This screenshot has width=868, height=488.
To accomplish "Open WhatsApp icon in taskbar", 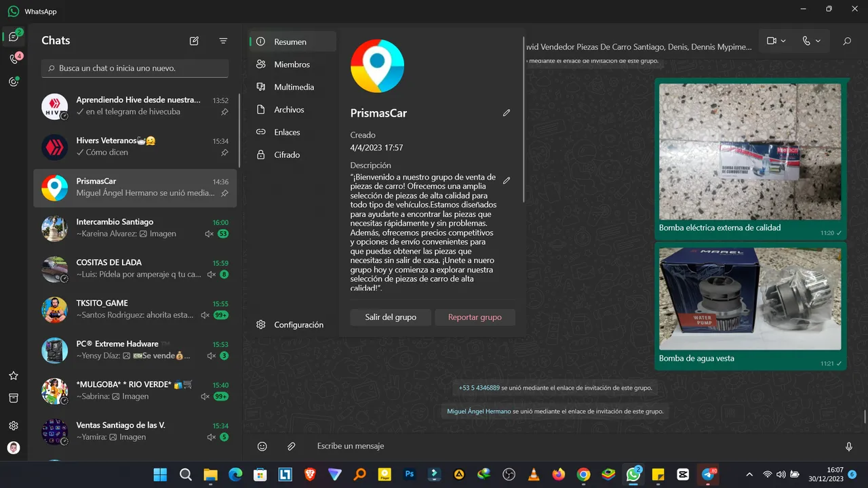I will [x=633, y=474].
